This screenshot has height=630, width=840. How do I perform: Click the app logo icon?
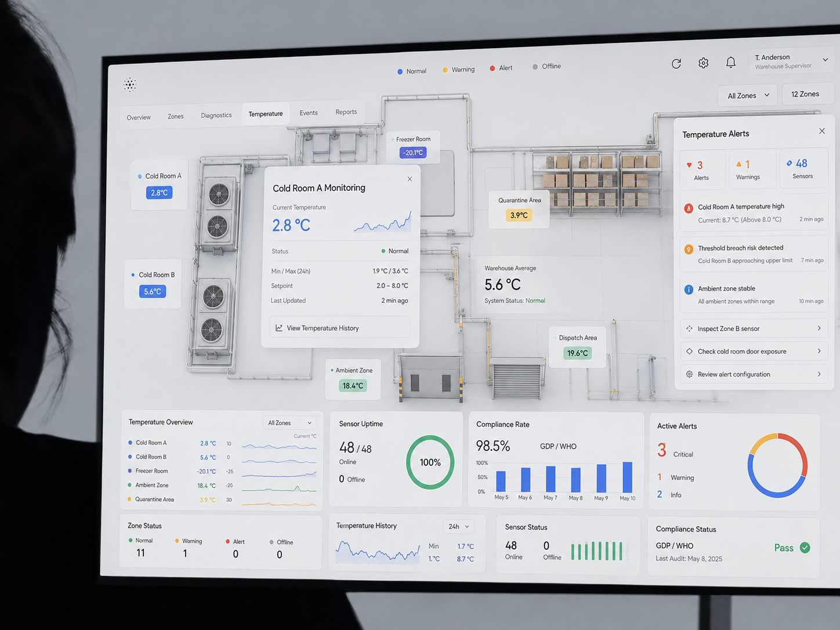[x=130, y=85]
